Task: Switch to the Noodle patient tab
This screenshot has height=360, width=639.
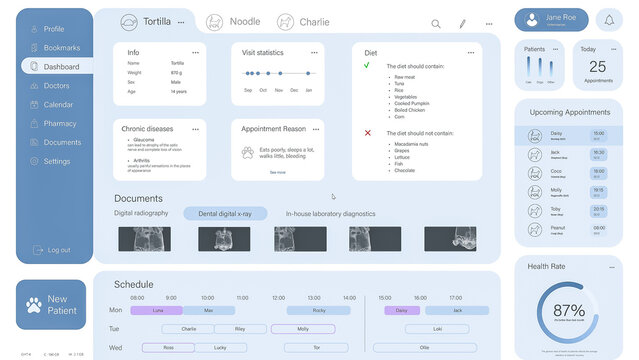Action: (x=233, y=22)
